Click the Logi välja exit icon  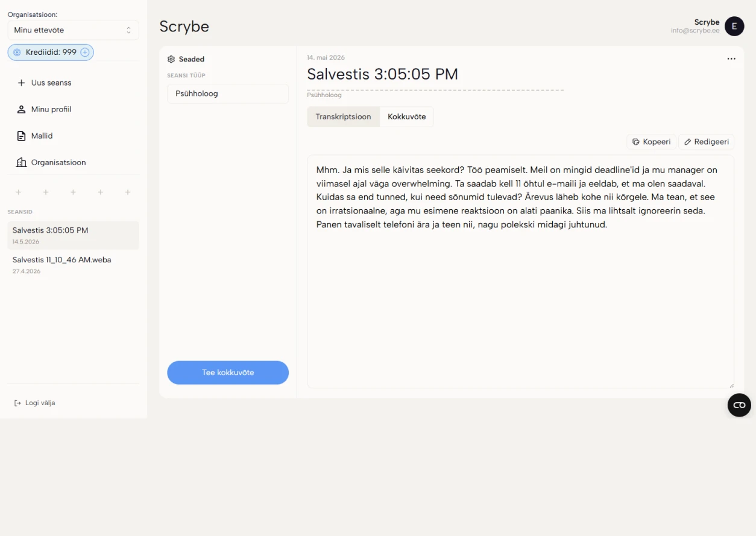click(x=17, y=403)
